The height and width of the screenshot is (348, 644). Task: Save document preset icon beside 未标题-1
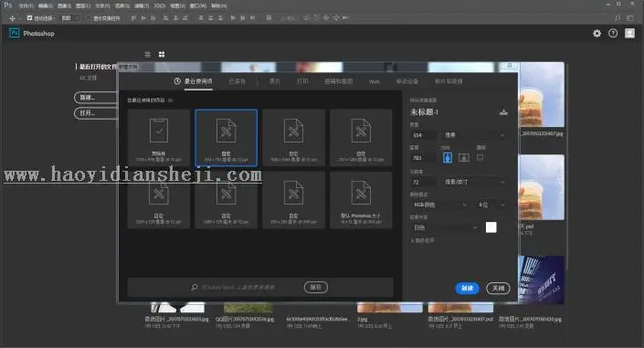503,111
